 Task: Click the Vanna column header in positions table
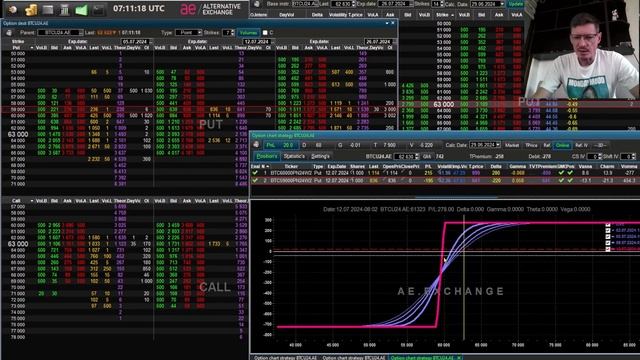pos(585,167)
